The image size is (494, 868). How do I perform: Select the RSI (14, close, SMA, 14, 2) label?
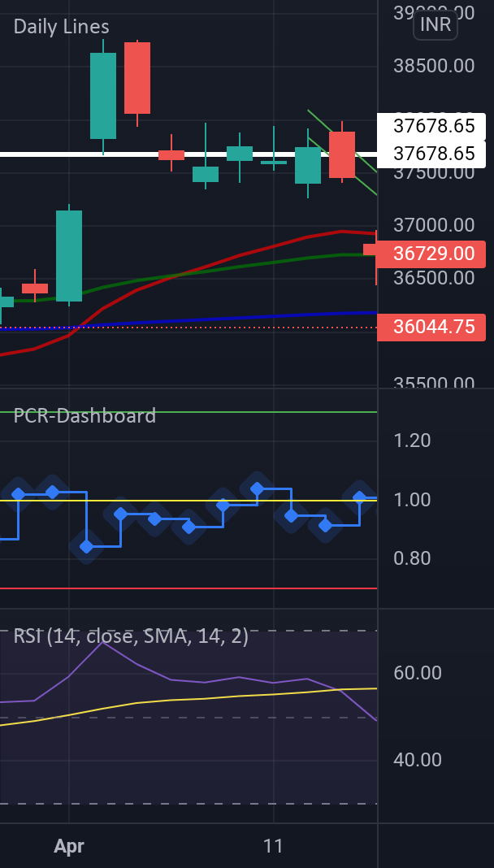coord(131,636)
